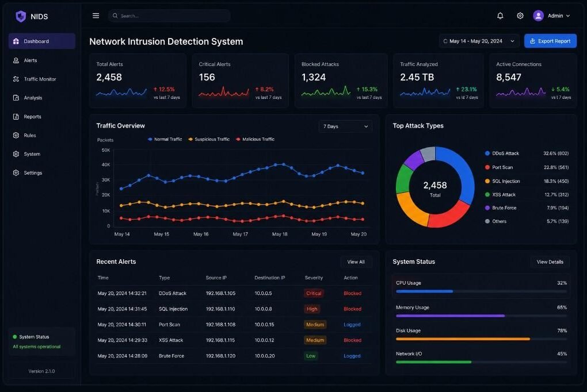587x392 pixels.
Task: Click the Severity column header
Action: (314, 278)
